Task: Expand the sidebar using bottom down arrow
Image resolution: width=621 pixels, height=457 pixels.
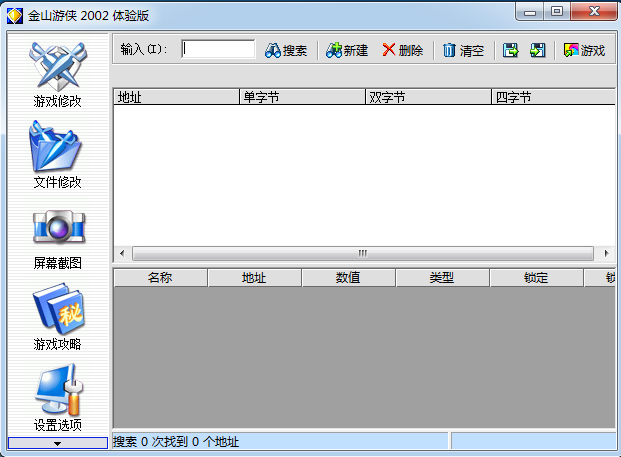Action: 58,443
